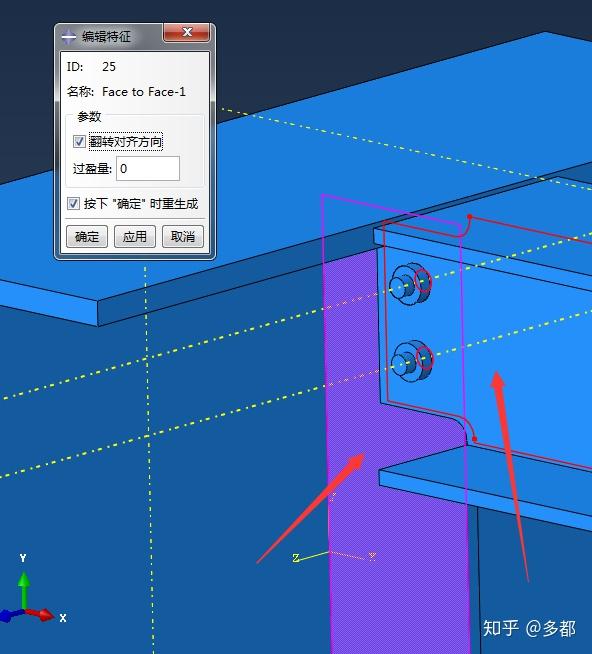Click the 确定 button to confirm
This screenshot has width=592, height=654.
point(87,236)
